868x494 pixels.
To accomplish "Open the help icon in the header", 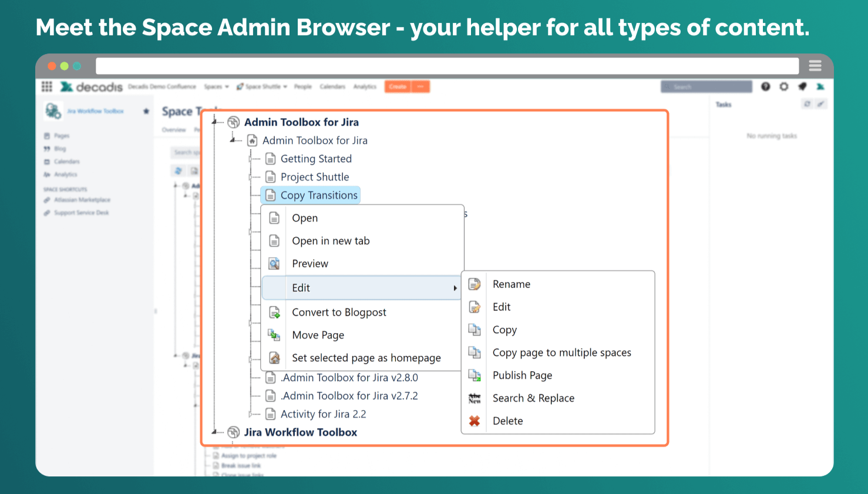I will (766, 86).
